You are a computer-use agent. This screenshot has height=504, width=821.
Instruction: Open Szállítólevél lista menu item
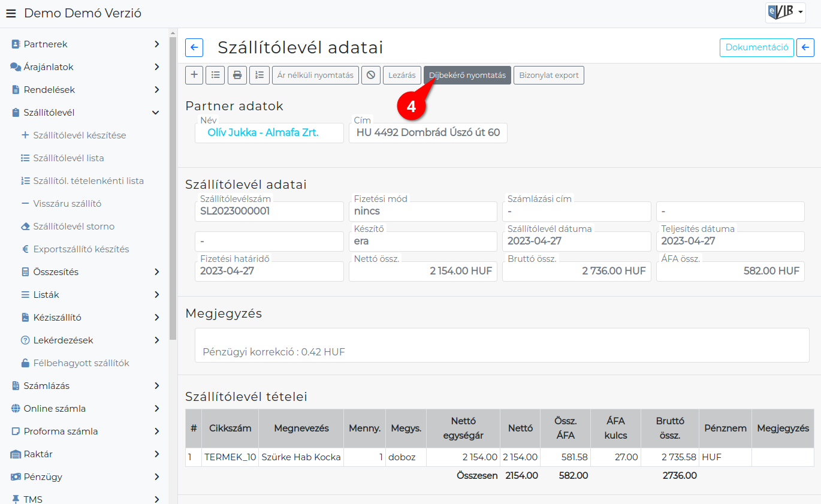pos(68,158)
